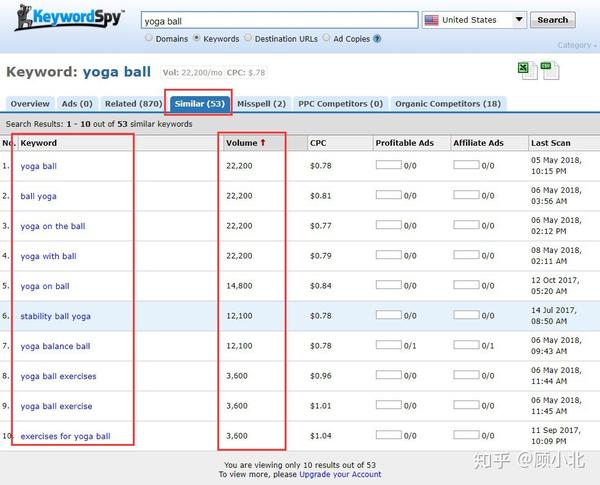Open the United States country dropdown

(474, 20)
